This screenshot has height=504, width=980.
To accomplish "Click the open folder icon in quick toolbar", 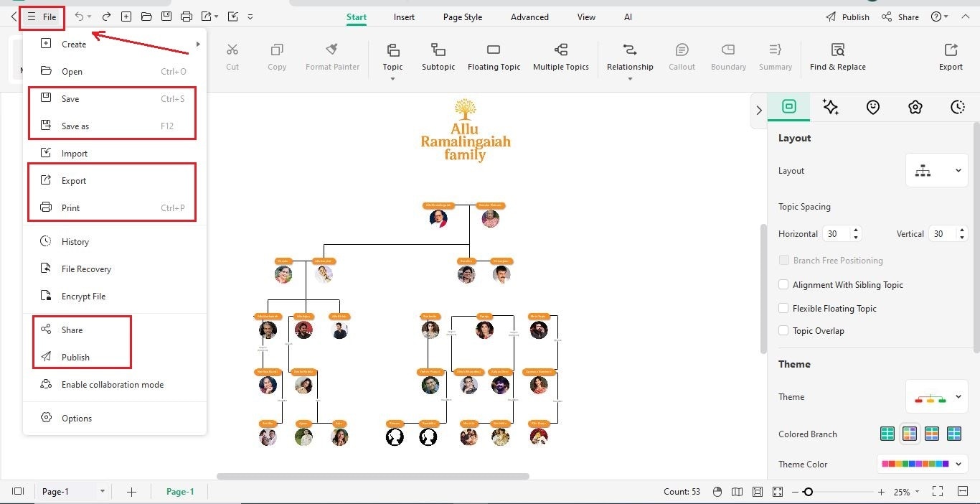I will (146, 17).
